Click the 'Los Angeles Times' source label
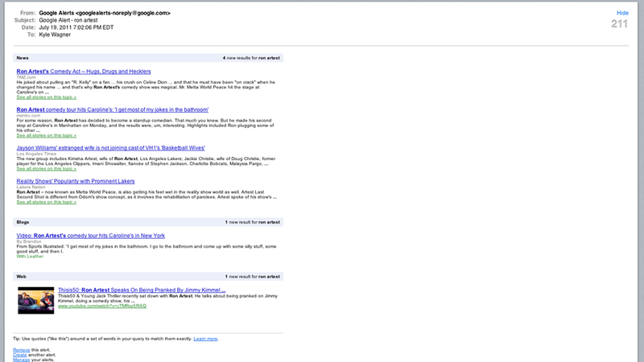This screenshot has height=362, width=644. tap(36, 154)
